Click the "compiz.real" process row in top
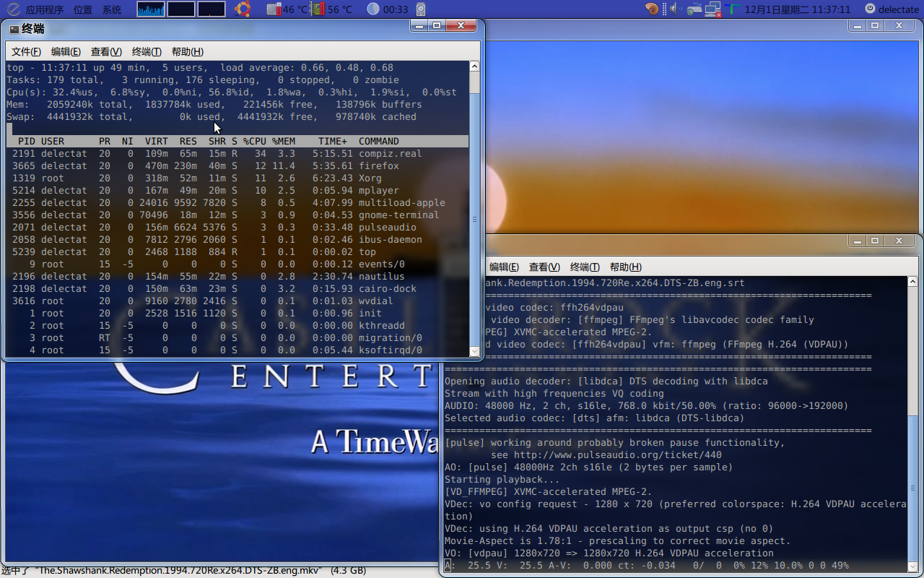 [x=237, y=154]
